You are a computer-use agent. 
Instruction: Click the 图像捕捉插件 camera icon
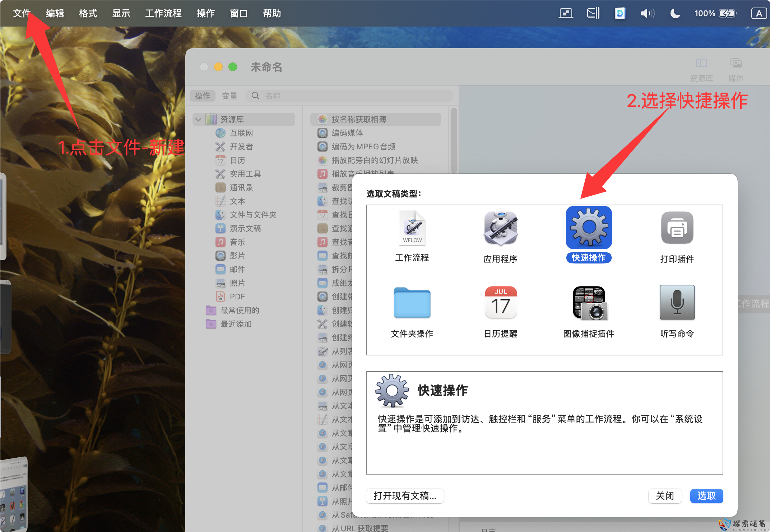(x=589, y=303)
